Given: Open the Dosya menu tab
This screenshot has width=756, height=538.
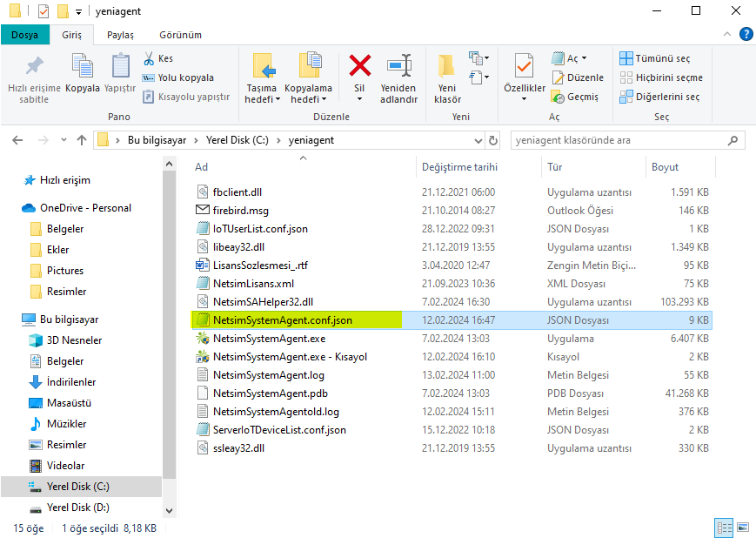Looking at the screenshot, I should coord(24,35).
